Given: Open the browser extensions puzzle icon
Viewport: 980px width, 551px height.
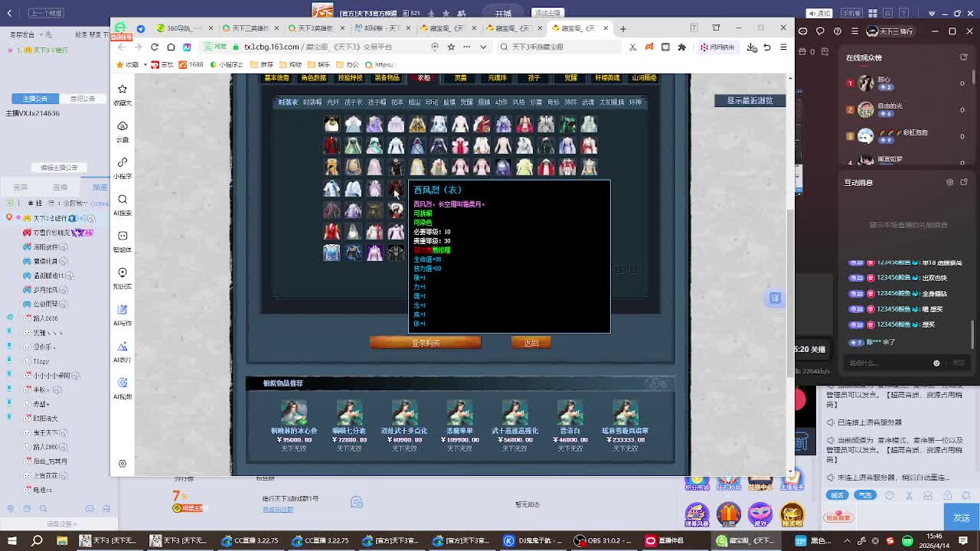Looking at the screenshot, I should point(681,47).
